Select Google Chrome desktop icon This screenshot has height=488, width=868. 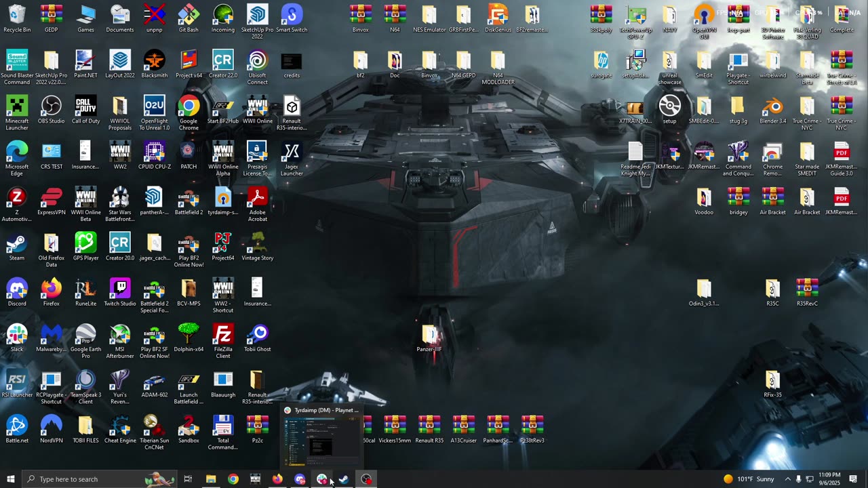189,113
